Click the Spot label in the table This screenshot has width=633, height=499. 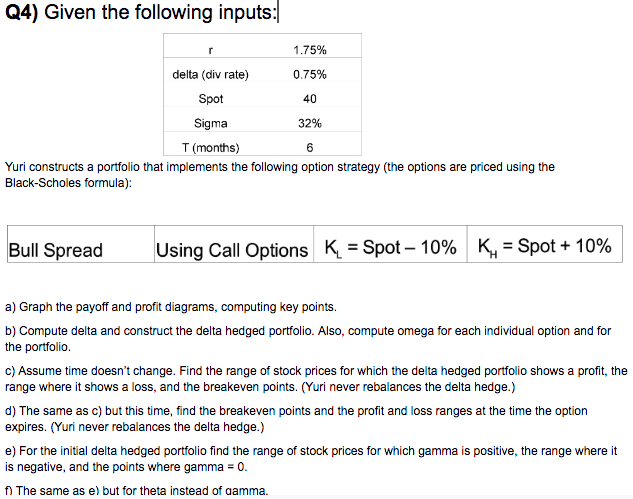point(211,99)
